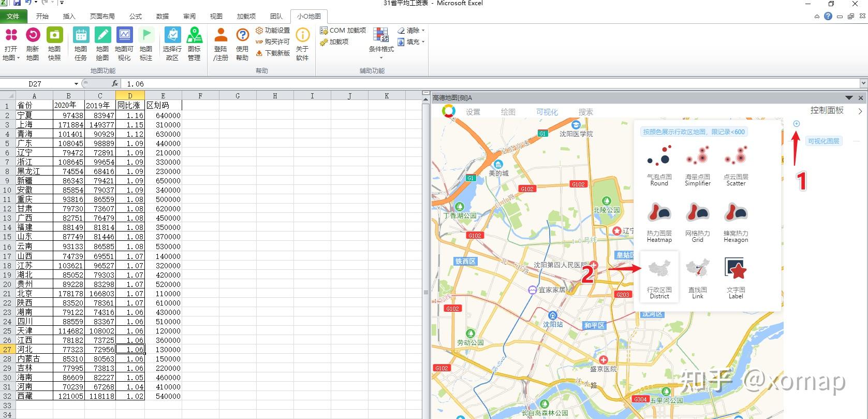Choose the 热力图层 Heatmap layer type

[x=659, y=222]
